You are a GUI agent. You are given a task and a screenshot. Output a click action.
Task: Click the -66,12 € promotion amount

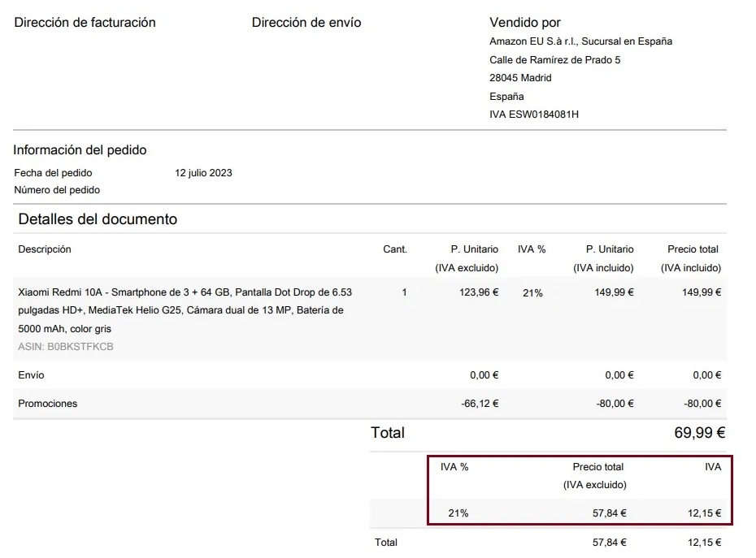tap(480, 404)
